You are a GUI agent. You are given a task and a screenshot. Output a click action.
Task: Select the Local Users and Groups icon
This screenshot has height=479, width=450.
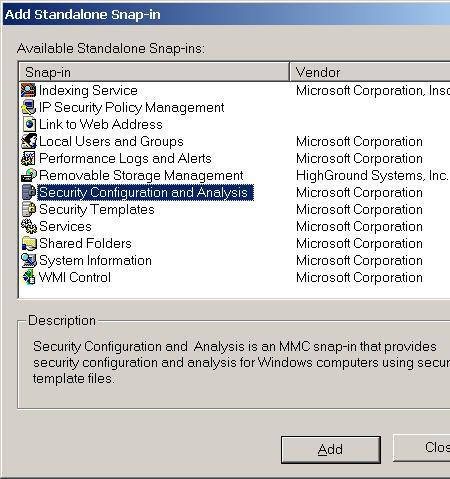click(29, 141)
